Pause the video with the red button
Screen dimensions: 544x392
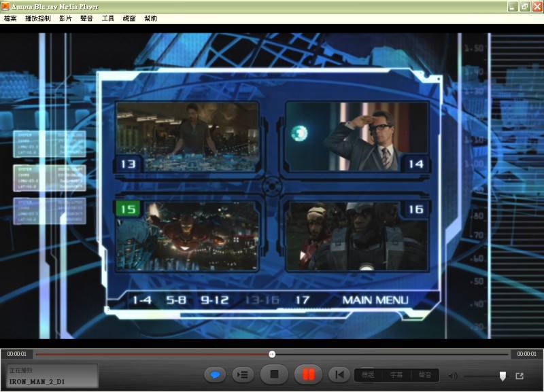pos(308,374)
